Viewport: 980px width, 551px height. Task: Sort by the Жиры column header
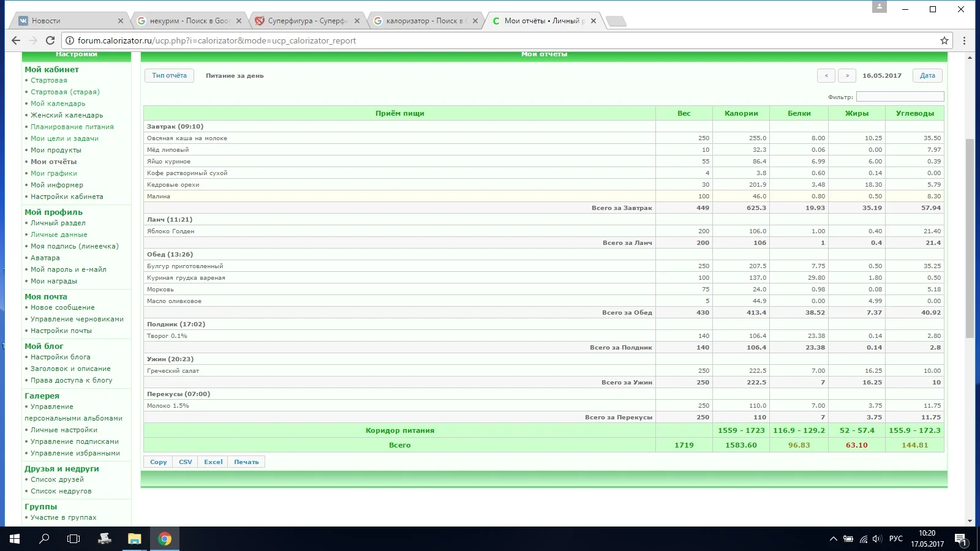click(x=857, y=113)
